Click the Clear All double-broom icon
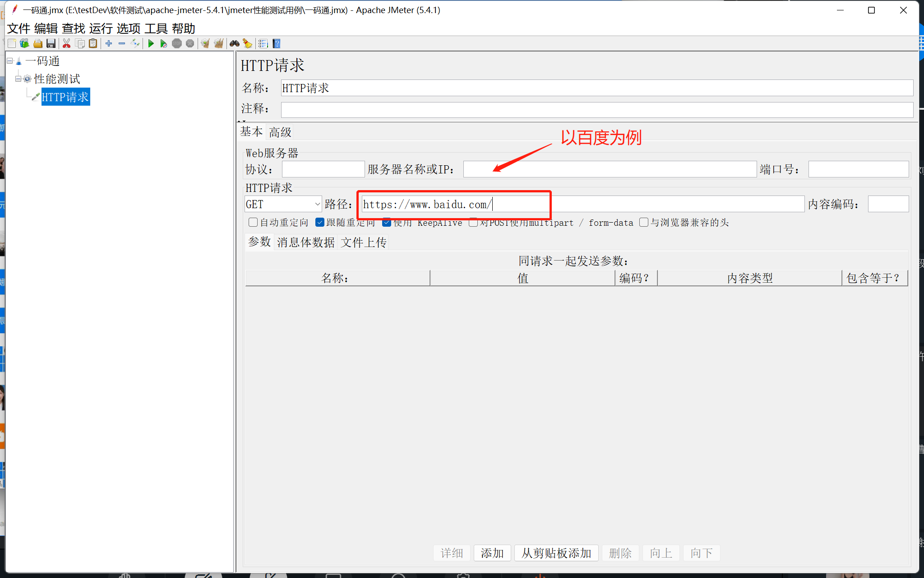Screen dimensions: 924x578 tap(218, 43)
